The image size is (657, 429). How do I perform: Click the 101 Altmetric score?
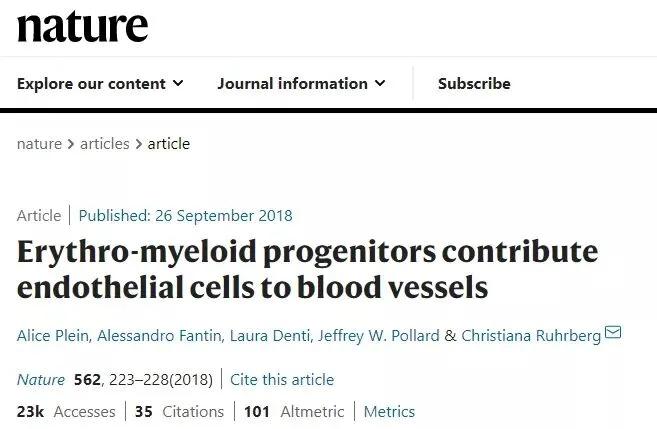tap(294, 411)
